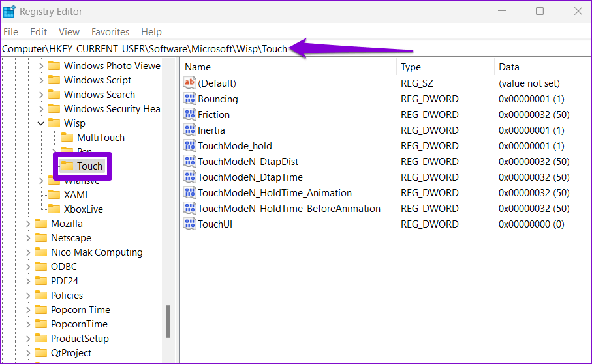Open the File menu
592x364 pixels.
tap(10, 32)
